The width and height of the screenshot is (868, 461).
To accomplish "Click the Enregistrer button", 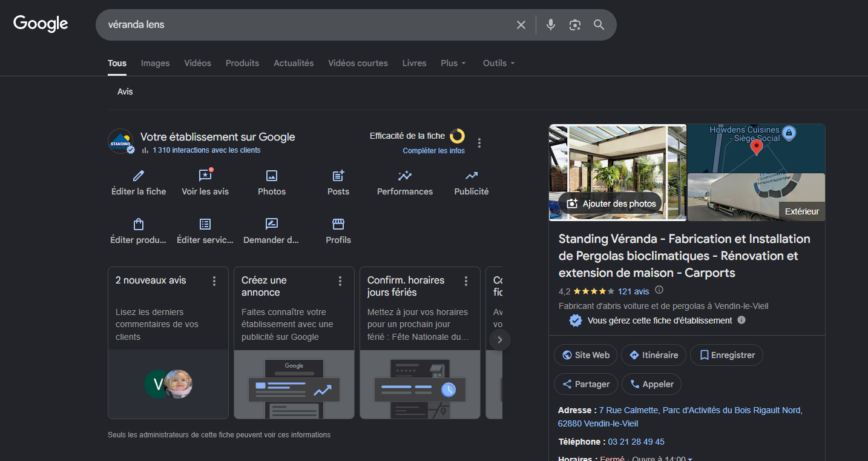I will [726, 355].
